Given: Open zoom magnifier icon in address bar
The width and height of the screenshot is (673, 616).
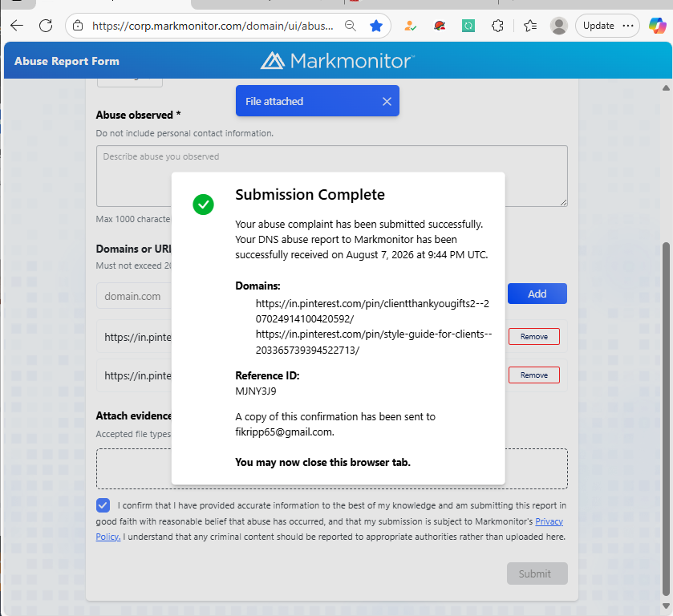Looking at the screenshot, I should (x=351, y=26).
